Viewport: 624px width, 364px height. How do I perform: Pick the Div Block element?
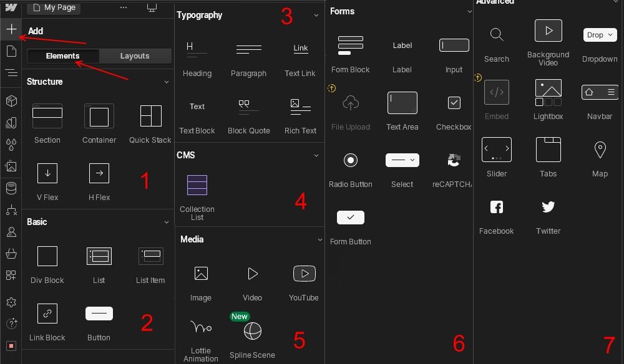point(47,256)
